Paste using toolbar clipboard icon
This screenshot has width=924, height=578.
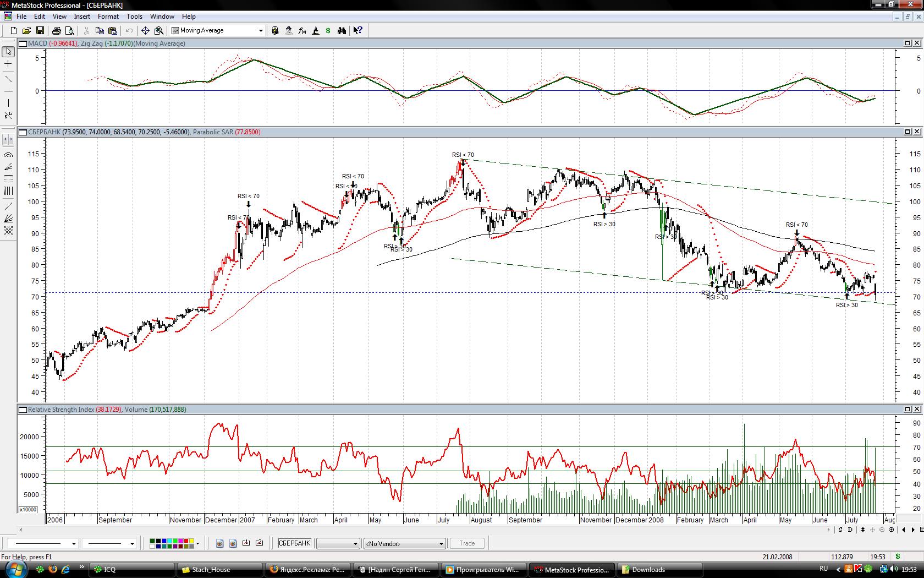tap(113, 31)
